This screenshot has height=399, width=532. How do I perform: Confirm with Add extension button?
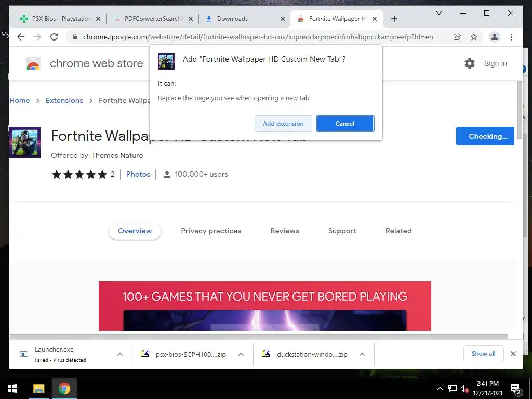283,124
